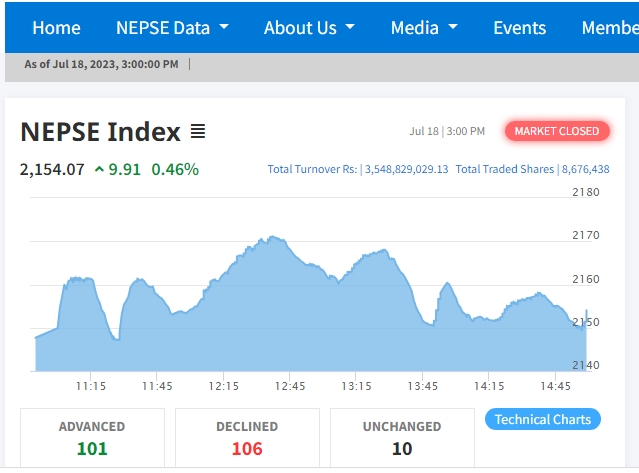Open the Members menu item
The width and height of the screenshot is (639, 473).
[610, 27]
